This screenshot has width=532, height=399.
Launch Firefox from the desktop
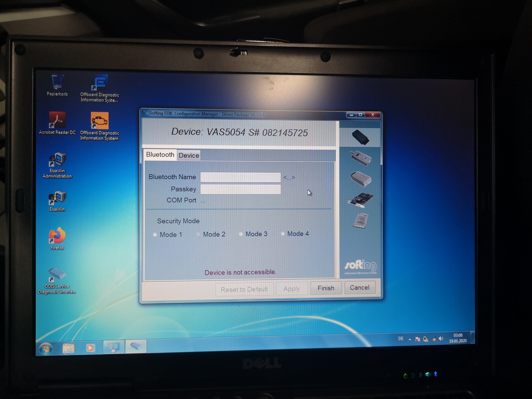pyautogui.click(x=57, y=238)
